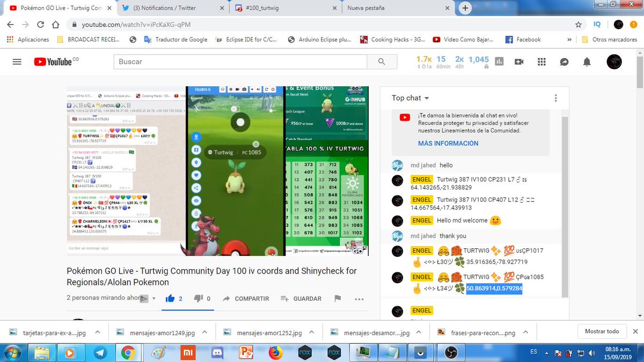644x362 pixels.
Task: Go forward with the browser arrow
Action: click(x=25, y=25)
